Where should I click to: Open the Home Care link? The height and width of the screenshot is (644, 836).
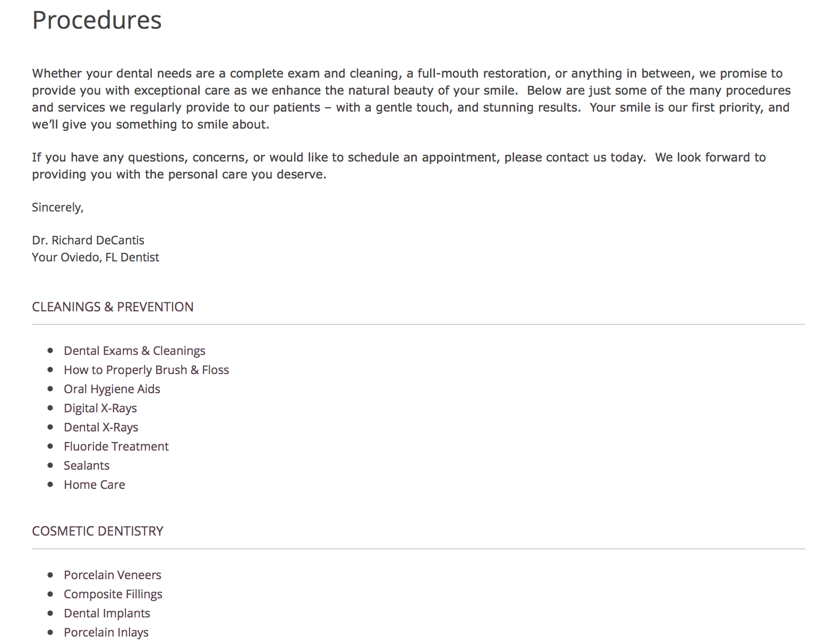click(95, 485)
